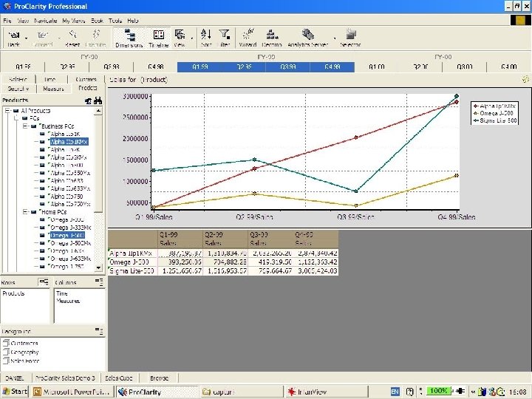
Task: Select the Omega J-333Mx tree item
Action: [70, 228]
